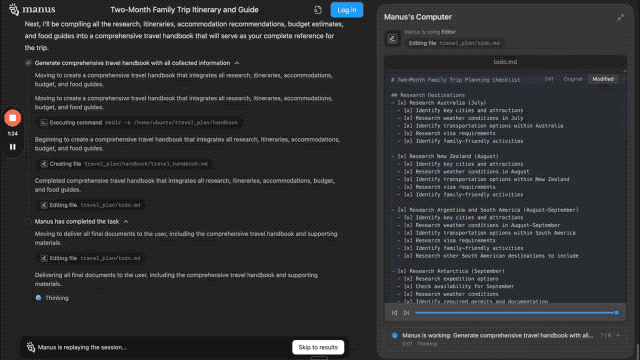Click the blue timeline progress slider

pos(516,313)
